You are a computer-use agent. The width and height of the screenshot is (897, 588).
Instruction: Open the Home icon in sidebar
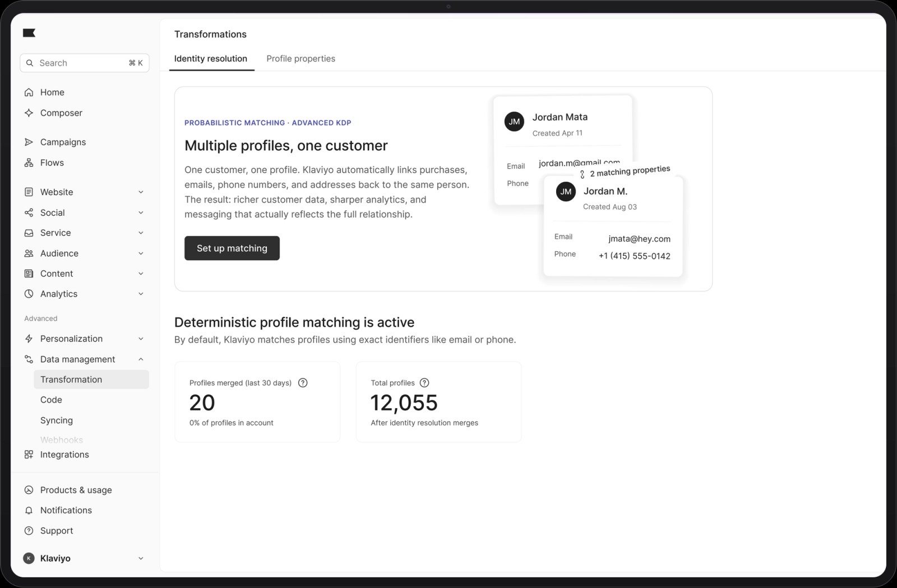point(29,92)
